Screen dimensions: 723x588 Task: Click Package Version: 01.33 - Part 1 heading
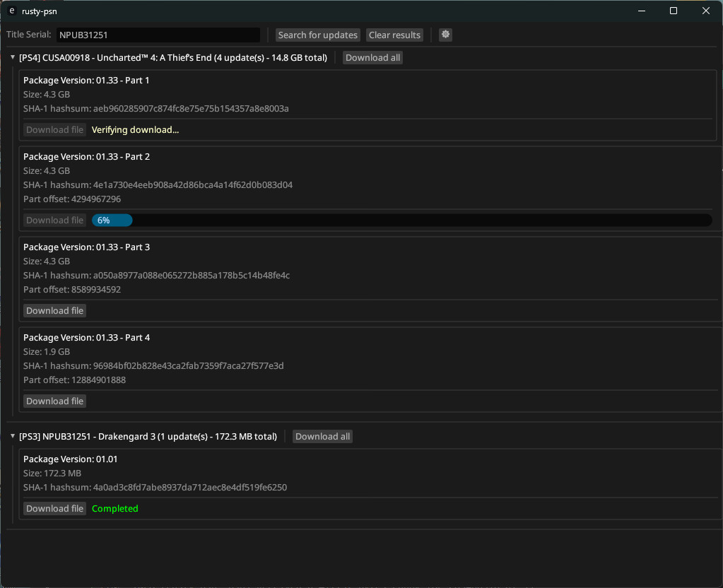[86, 81]
